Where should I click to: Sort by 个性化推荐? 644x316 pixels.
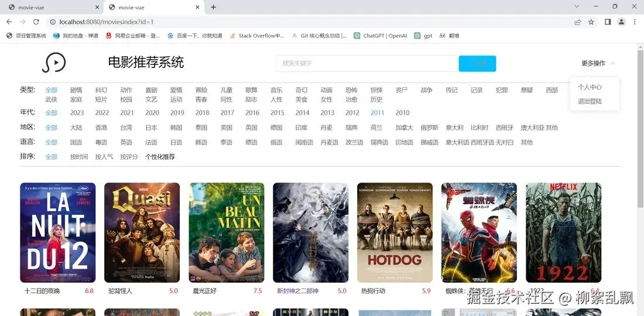(160, 157)
